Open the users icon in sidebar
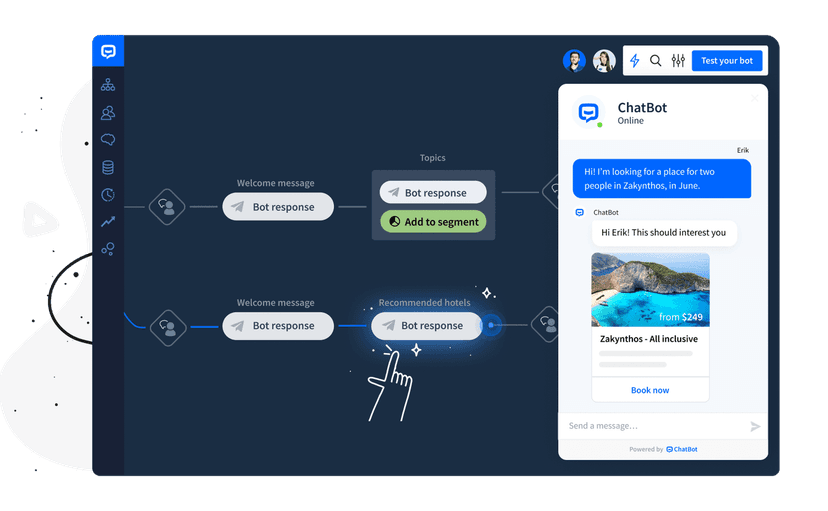This screenshot has width=828, height=511. 108,113
